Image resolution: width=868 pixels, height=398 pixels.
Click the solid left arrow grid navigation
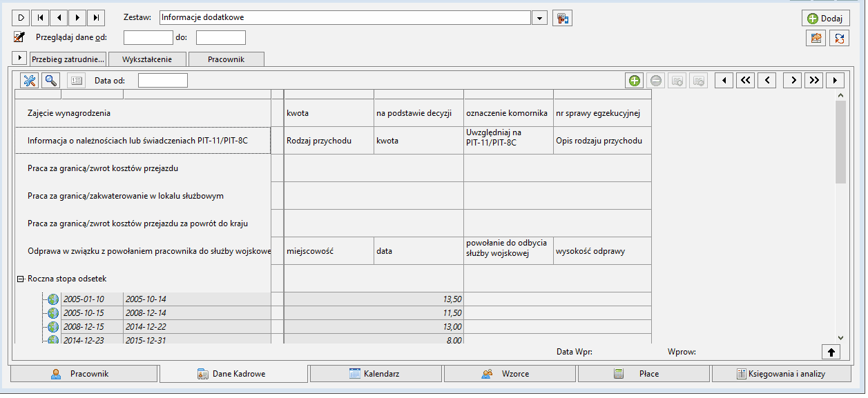(x=724, y=81)
